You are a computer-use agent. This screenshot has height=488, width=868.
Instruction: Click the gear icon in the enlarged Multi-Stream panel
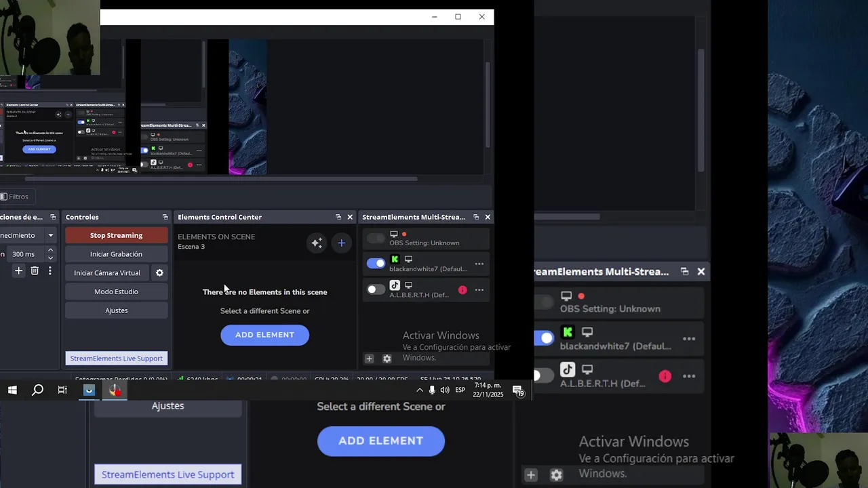(556, 475)
